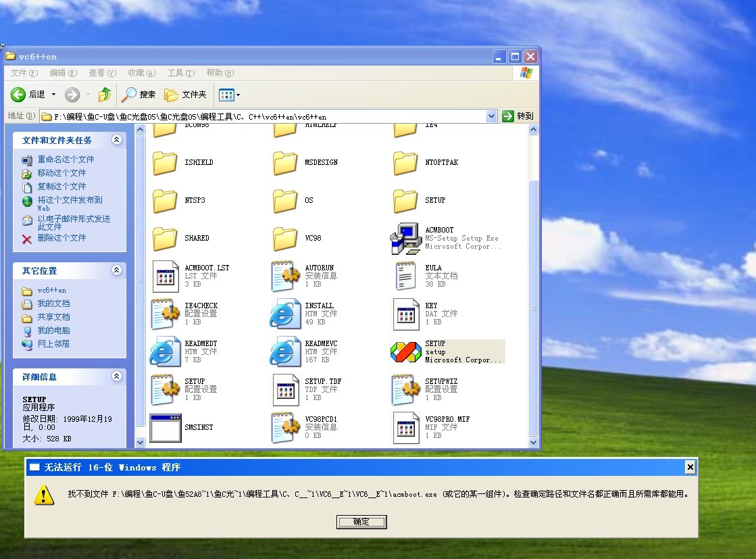Expand the address bar path dropdown
The width and height of the screenshot is (756, 559).
(492, 116)
